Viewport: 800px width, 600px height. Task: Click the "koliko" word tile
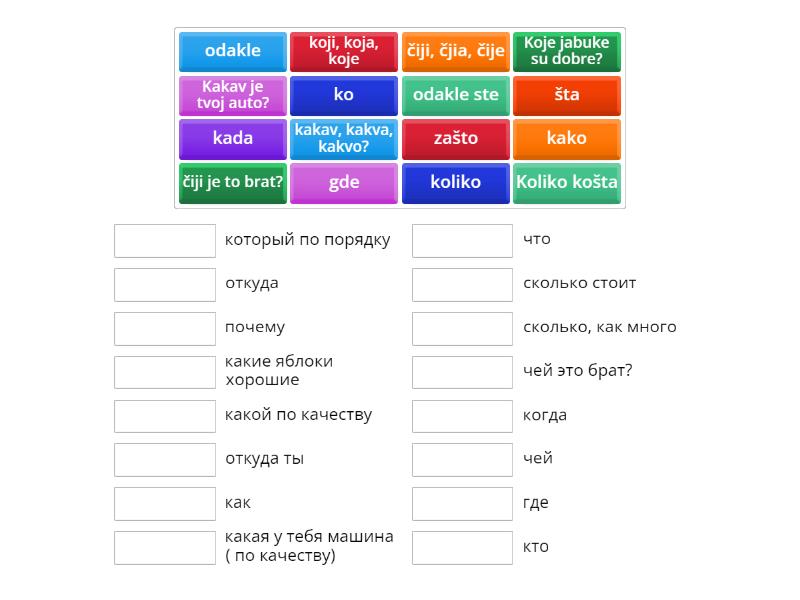click(456, 183)
